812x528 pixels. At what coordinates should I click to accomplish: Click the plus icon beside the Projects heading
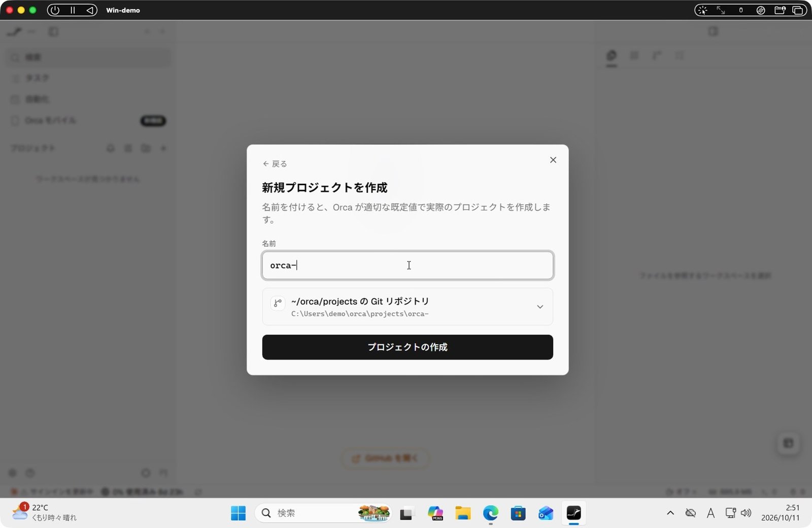[x=163, y=148]
